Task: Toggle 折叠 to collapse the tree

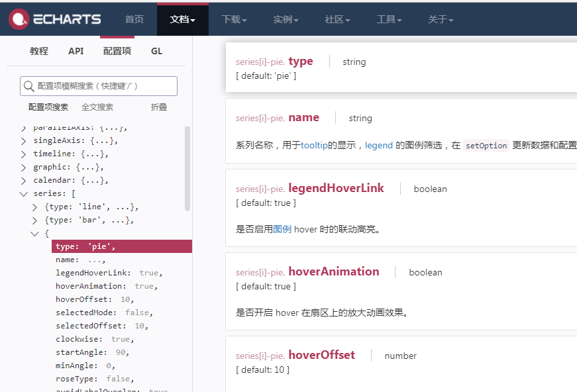Action: 158,107
